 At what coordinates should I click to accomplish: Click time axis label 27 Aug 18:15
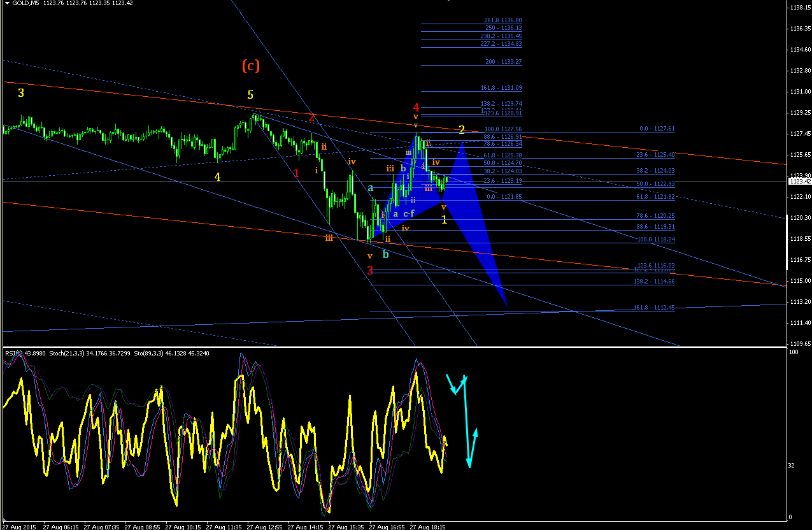point(428,527)
